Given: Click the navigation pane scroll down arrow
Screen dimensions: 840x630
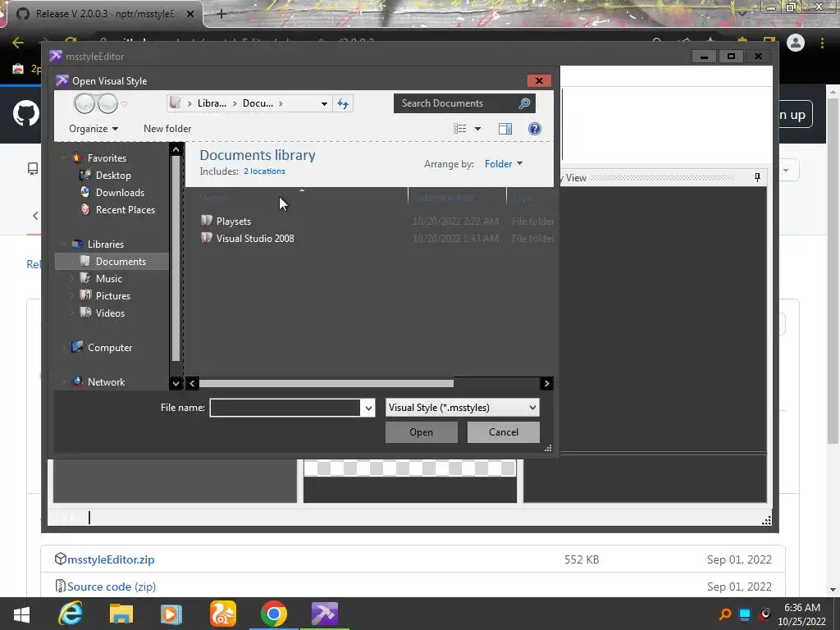Looking at the screenshot, I should (176, 383).
